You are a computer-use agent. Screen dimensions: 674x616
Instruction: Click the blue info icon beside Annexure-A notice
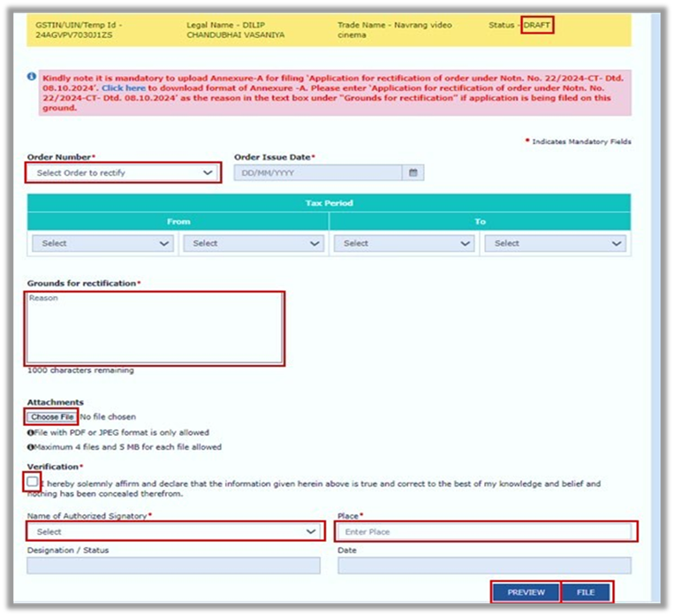click(32, 77)
